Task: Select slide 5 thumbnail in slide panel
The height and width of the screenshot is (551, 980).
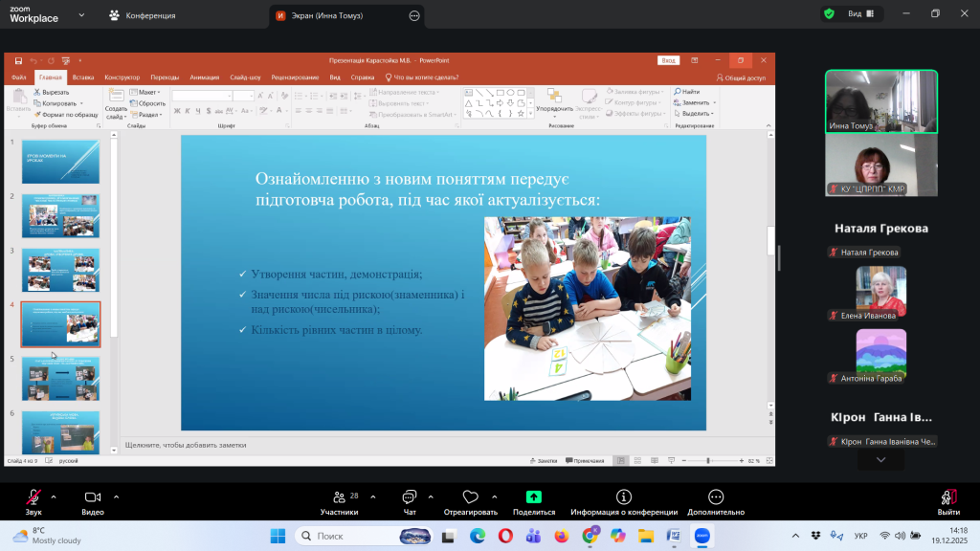Action: pos(60,378)
